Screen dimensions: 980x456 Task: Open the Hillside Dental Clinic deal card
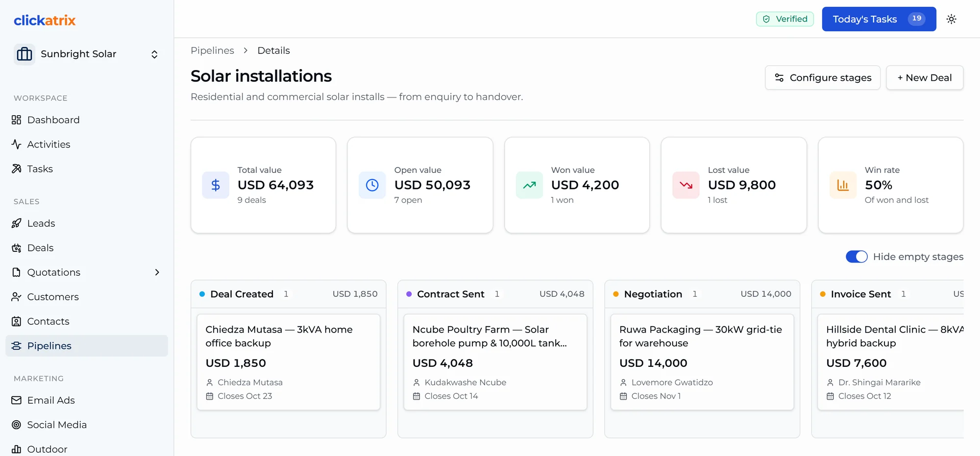pos(890,362)
